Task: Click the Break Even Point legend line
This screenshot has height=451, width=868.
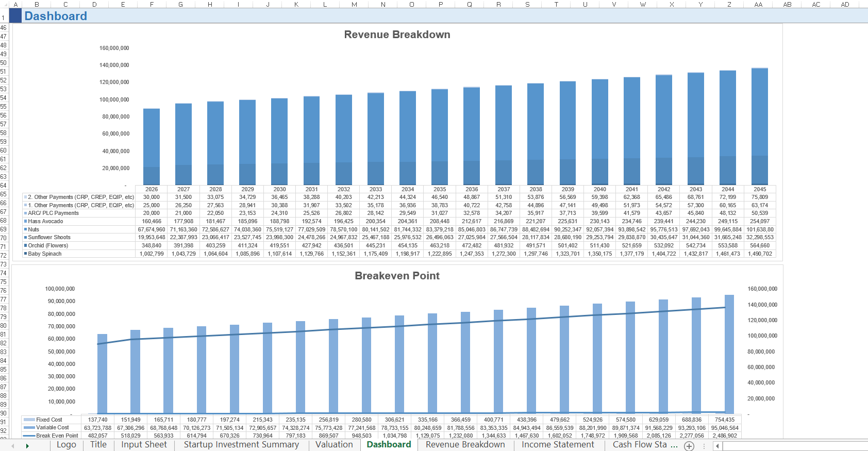Action: [x=29, y=436]
